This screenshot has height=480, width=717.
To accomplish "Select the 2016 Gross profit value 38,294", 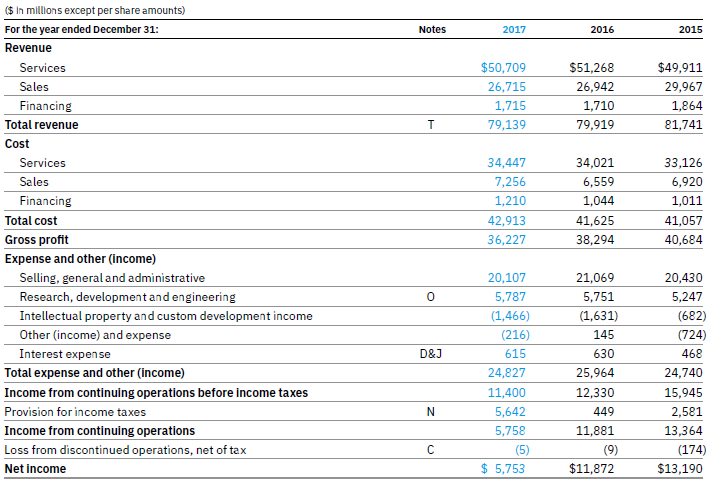I will click(595, 240).
